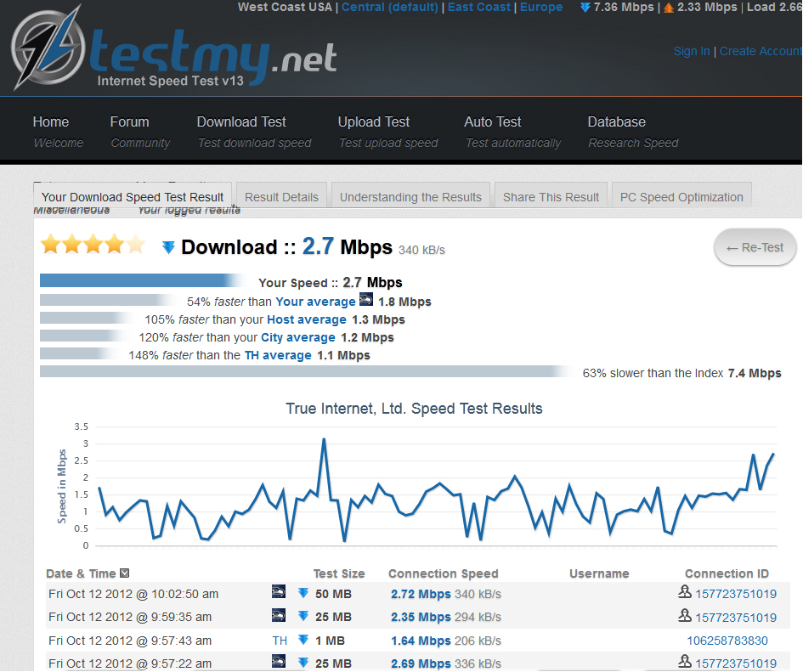Open the PC Speed Optimization tab
This screenshot has width=803, height=672.
681,197
